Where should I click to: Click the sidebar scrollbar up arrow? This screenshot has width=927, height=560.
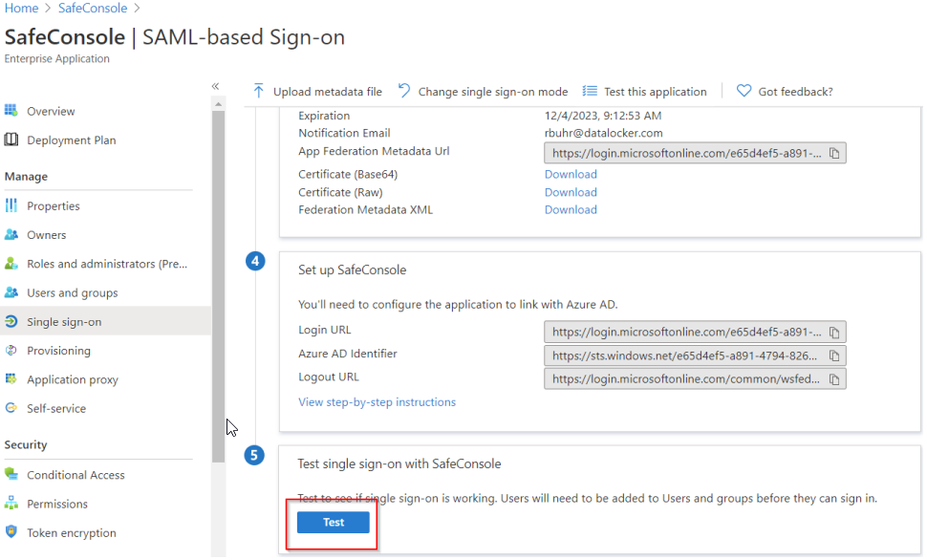tap(218, 104)
